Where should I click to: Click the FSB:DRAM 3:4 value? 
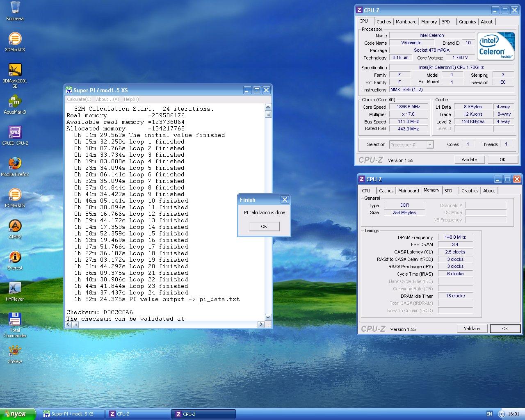(x=455, y=244)
